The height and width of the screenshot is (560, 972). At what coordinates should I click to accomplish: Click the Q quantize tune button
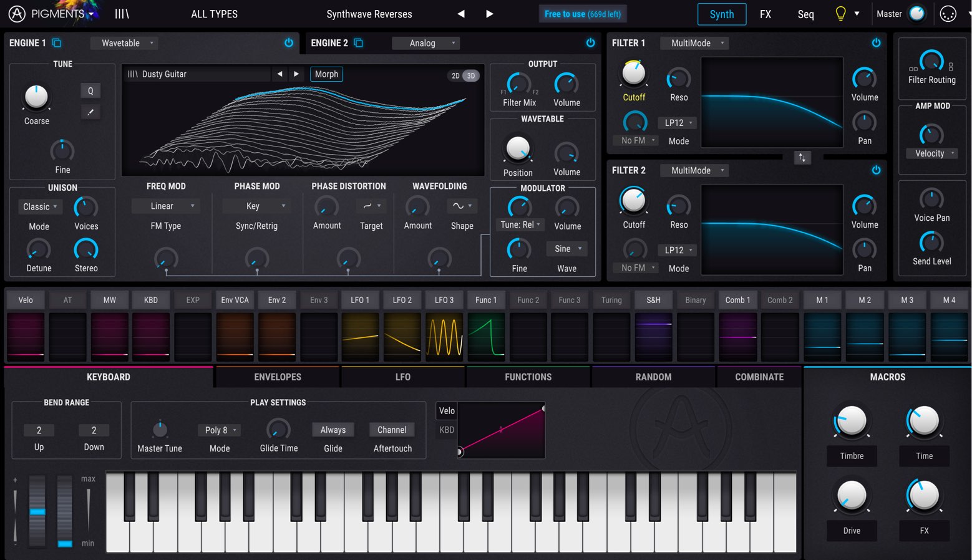coord(90,91)
